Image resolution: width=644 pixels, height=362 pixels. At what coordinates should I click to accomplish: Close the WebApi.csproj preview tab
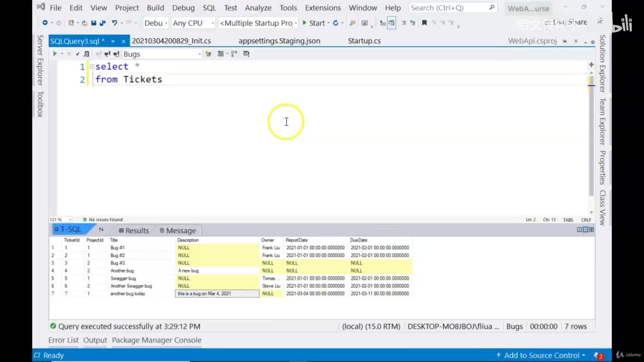[576, 41]
